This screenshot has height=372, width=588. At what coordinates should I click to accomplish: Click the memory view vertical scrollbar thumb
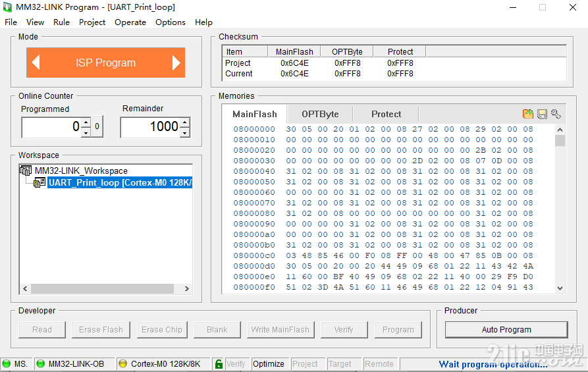click(x=560, y=141)
